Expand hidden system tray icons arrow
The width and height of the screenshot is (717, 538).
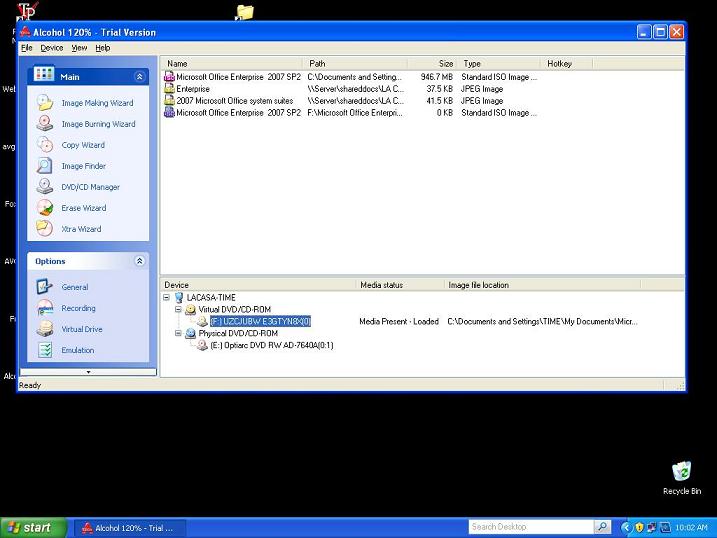(x=626, y=527)
